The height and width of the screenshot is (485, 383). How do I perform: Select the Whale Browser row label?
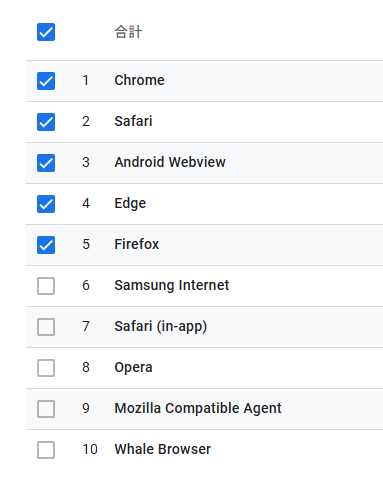163,449
